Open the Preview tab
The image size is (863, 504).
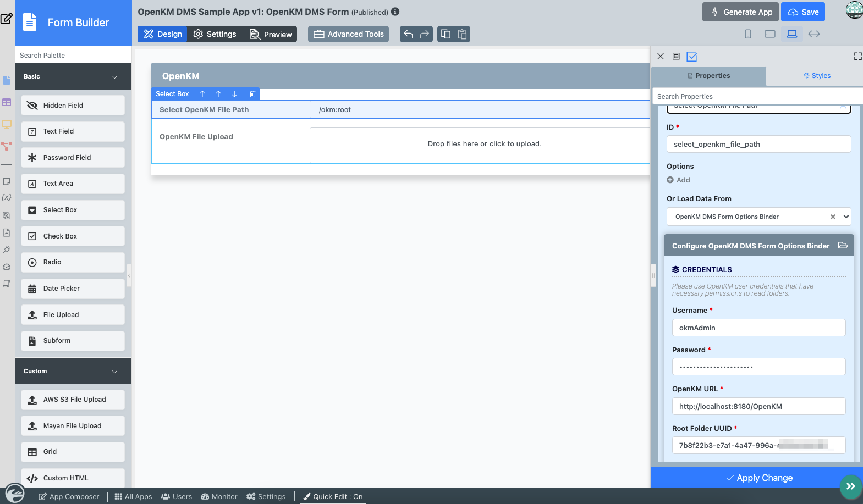point(271,34)
